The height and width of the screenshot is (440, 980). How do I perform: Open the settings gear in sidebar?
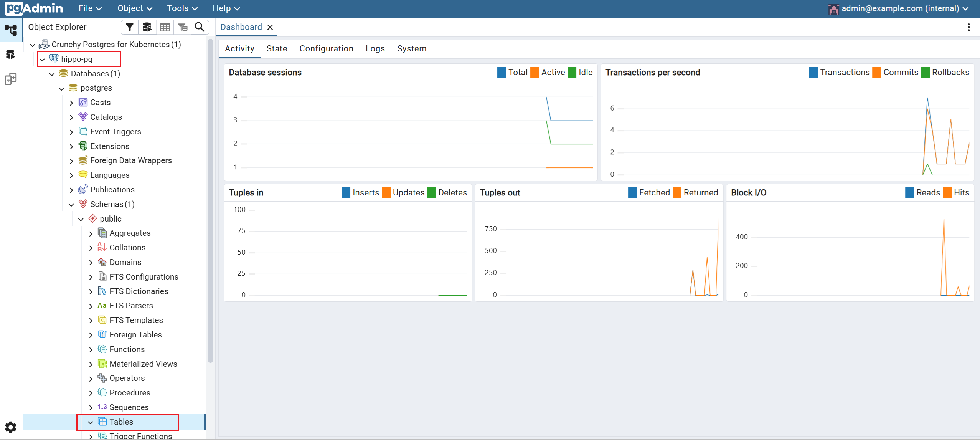point(11,427)
